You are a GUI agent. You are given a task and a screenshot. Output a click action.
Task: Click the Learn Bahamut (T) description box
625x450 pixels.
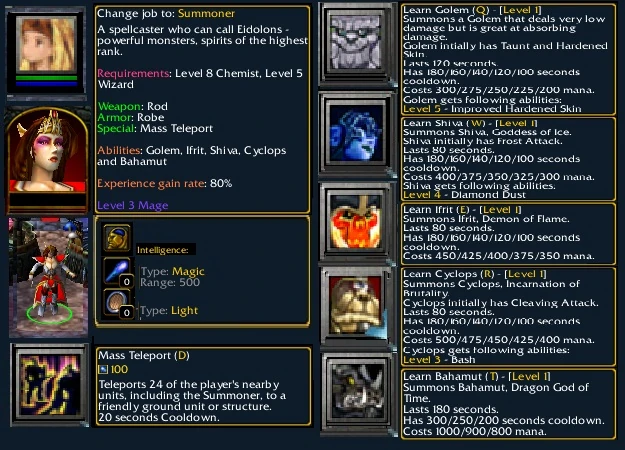pos(508,404)
